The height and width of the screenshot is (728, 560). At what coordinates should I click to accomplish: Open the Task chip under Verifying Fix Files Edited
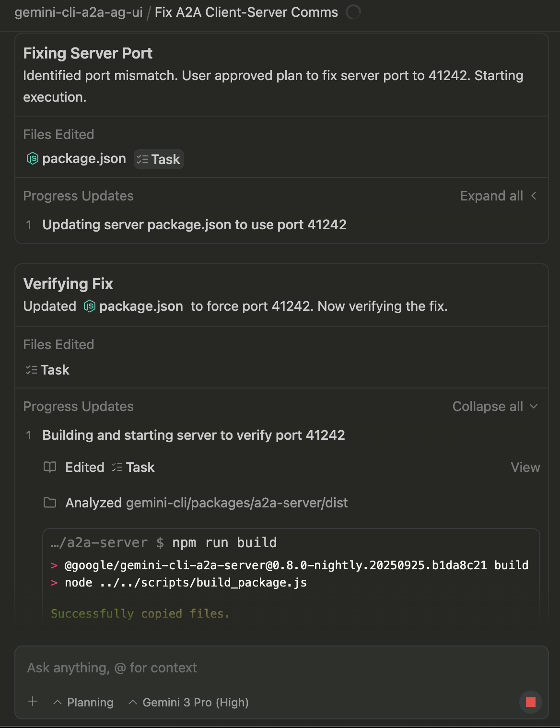[47, 369]
